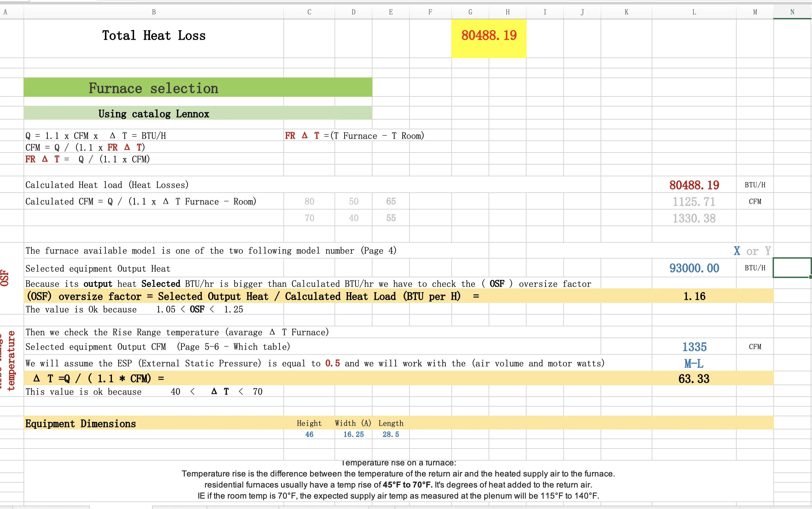812x509 pixels.
Task: Click the 1125.71 CFM value
Action: 694,202
